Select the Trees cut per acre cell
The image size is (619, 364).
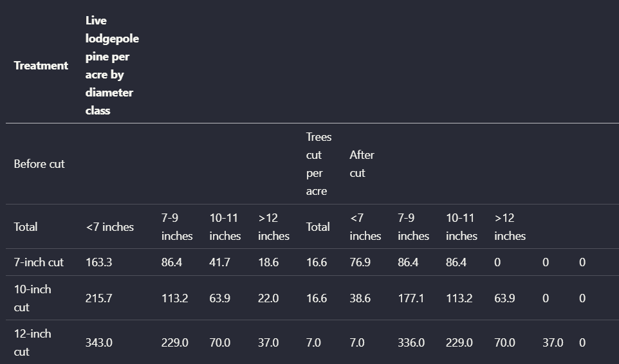(319, 164)
